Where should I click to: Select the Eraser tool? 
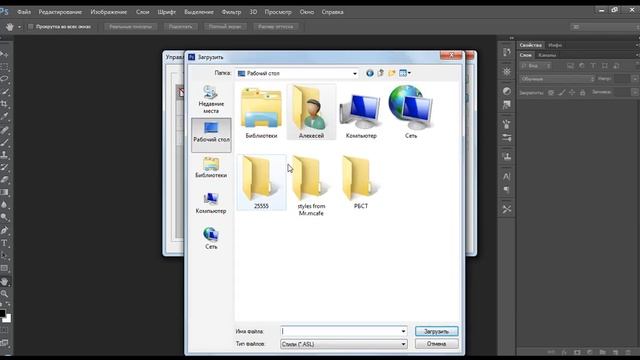pos(4,180)
